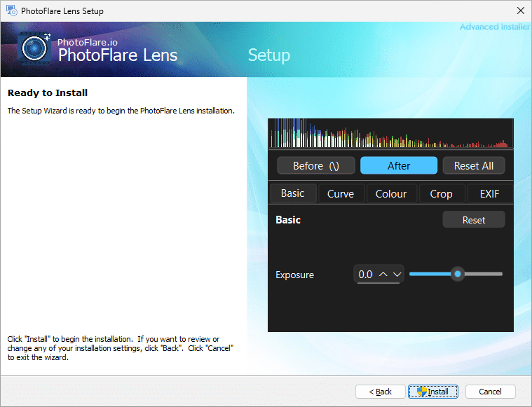The image size is (532, 407).
Task: Click the Reset button beside Basic
Action: 474,220
